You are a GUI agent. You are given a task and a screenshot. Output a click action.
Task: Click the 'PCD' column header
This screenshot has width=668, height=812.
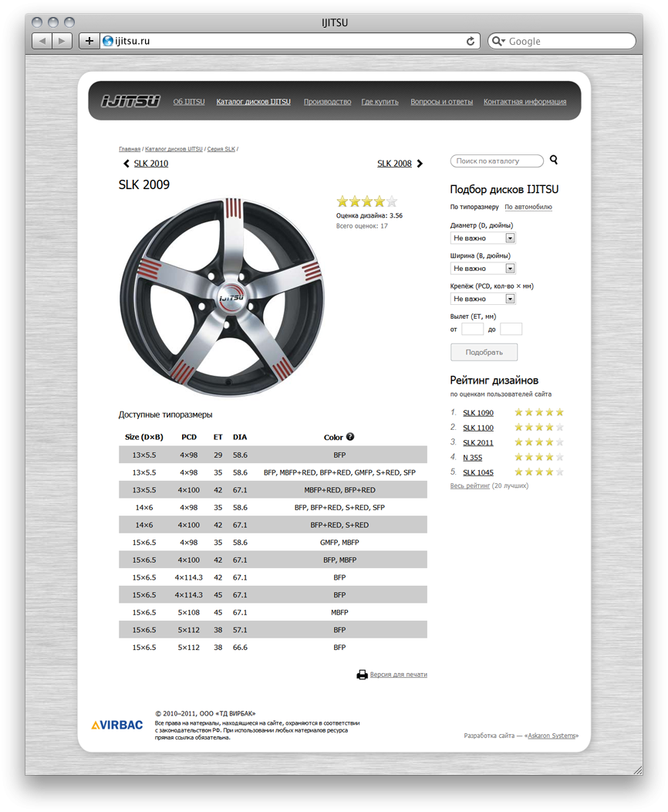pos(189,437)
